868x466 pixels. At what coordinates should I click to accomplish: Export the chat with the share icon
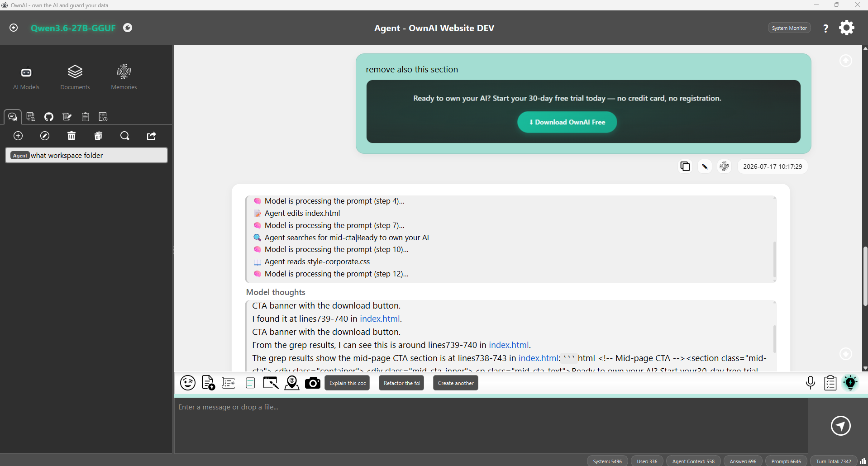pyautogui.click(x=152, y=136)
